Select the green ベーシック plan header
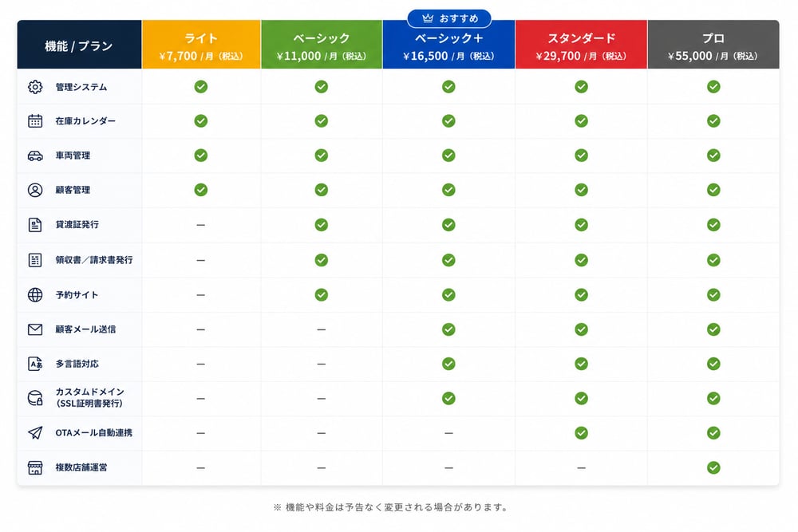This screenshot has width=798, height=532. (x=322, y=45)
